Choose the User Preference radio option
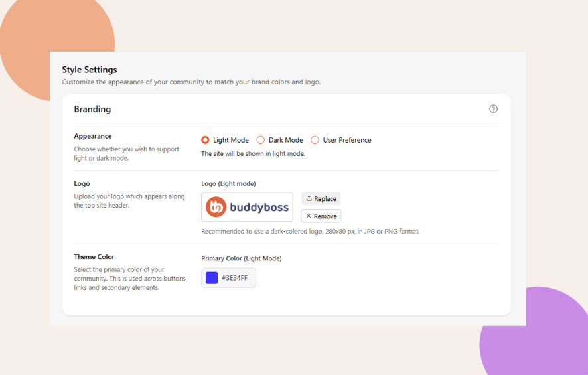The image size is (588, 375). [x=315, y=140]
